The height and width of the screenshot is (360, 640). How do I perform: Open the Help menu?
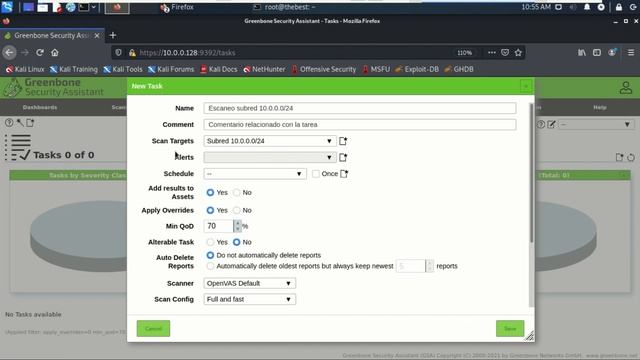point(600,107)
